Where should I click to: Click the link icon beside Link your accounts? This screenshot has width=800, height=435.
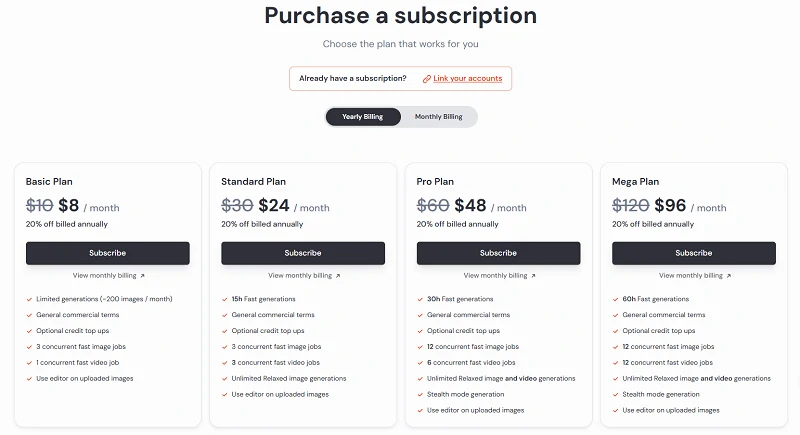click(427, 78)
